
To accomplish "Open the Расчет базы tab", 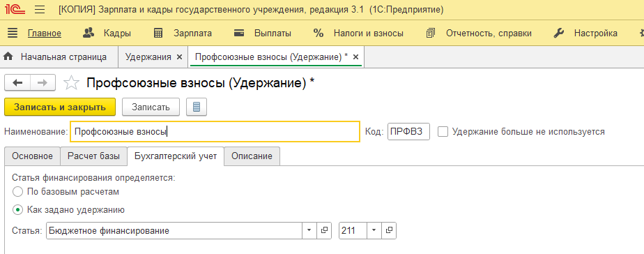I will tap(93, 156).
